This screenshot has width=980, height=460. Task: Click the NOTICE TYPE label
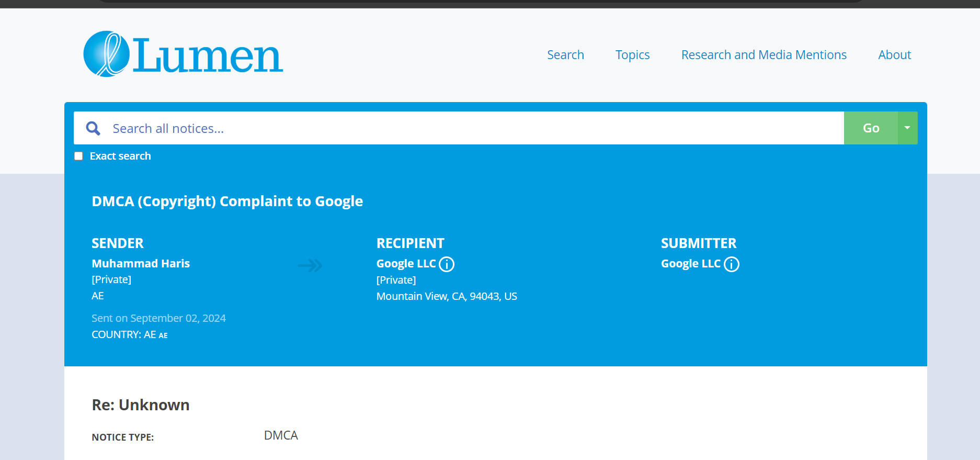[x=123, y=437]
